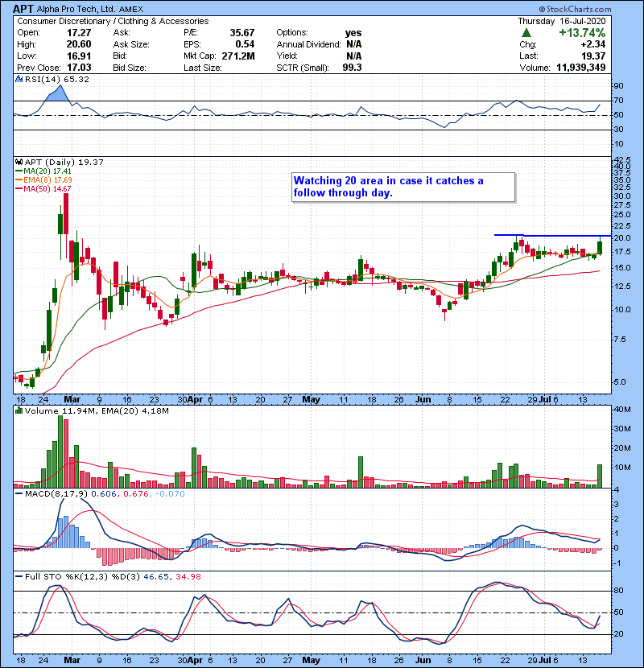The image size is (644, 668).
Task: Click the 'Thursday 16-Jul-2020' date text
Action: click(x=562, y=21)
